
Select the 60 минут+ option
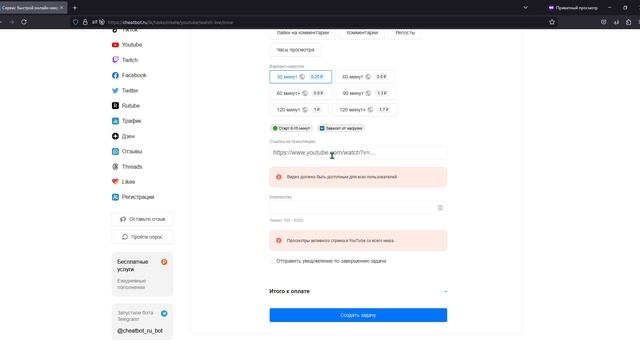[x=300, y=93]
